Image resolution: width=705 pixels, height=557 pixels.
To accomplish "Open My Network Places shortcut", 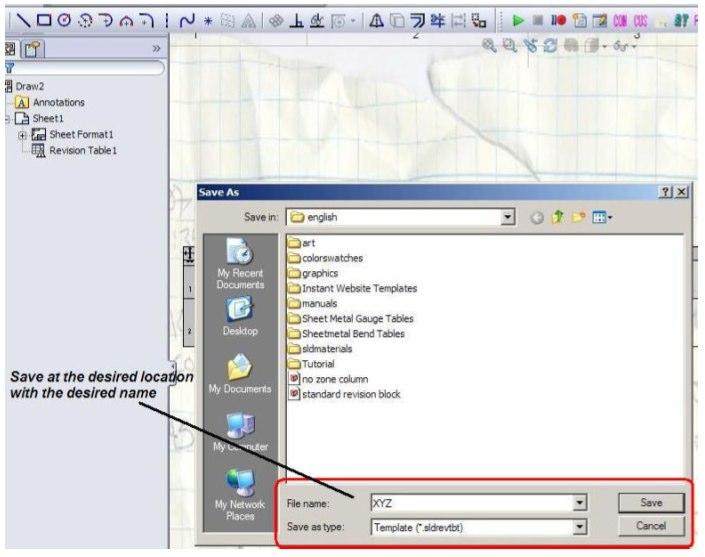I will pos(240,495).
